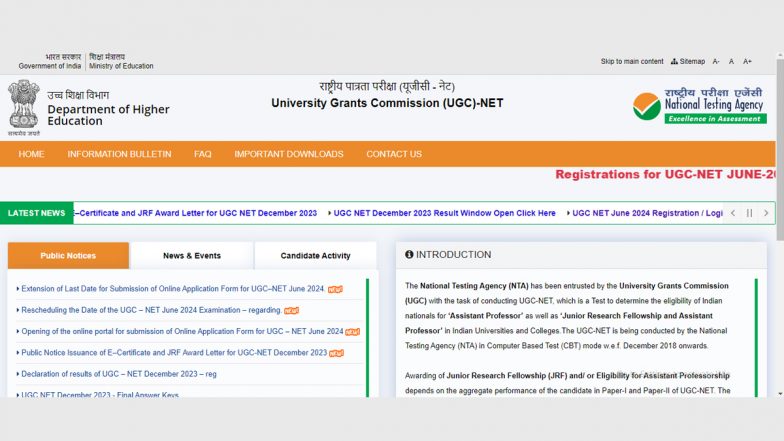Viewport: 784px width, 441px height.
Task: Open the IMPORTANT DOWNLOADS menu
Action: pos(289,154)
